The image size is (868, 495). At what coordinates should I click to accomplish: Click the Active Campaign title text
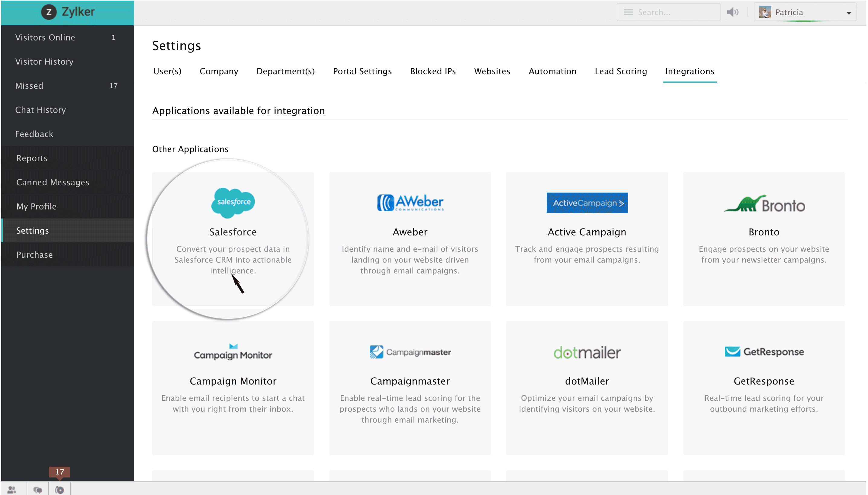(x=587, y=232)
